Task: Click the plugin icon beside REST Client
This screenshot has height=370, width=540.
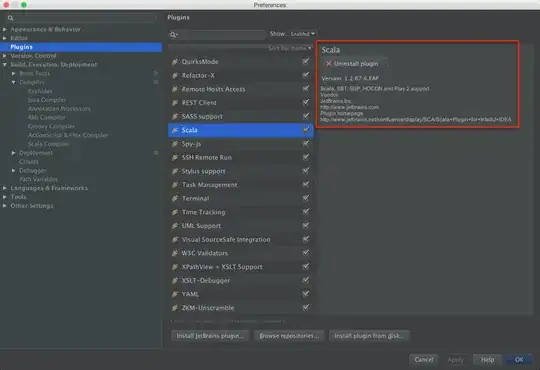Action: [175, 103]
